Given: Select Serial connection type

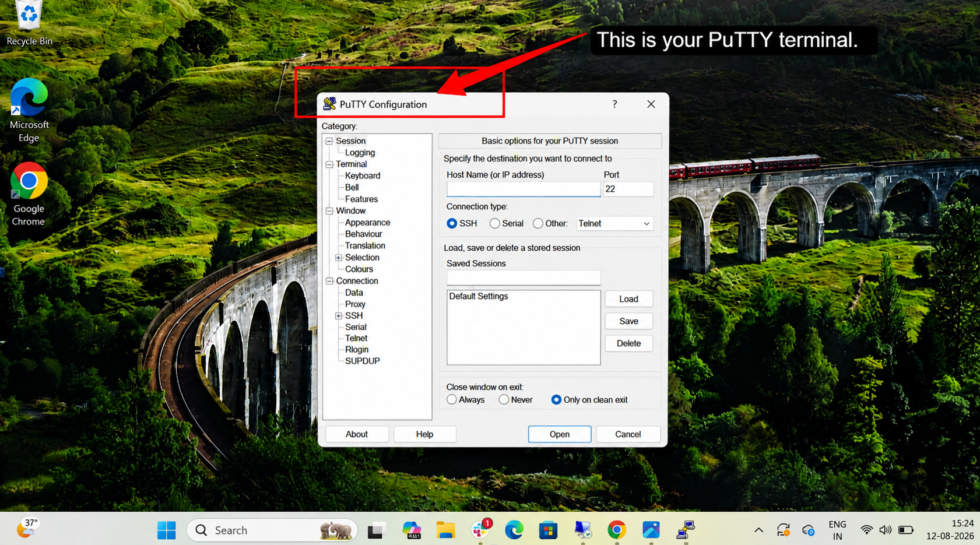Looking at the screenshot, I should pos(506,223).
